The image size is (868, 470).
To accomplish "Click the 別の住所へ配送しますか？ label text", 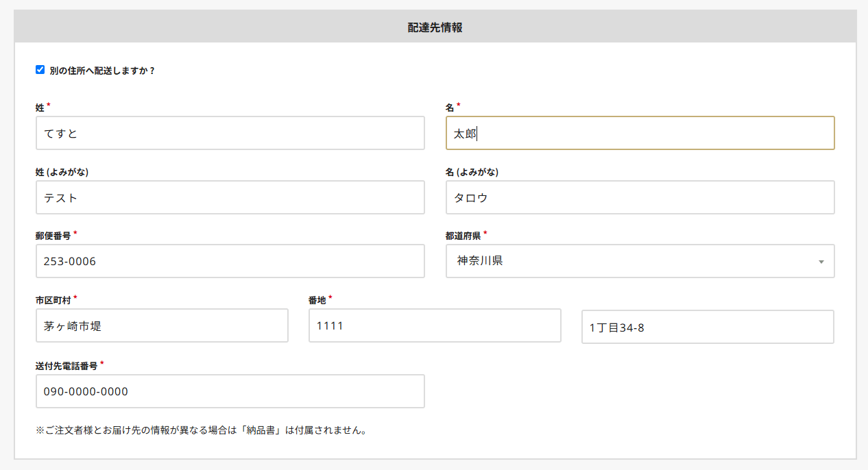I will (102, 71).
